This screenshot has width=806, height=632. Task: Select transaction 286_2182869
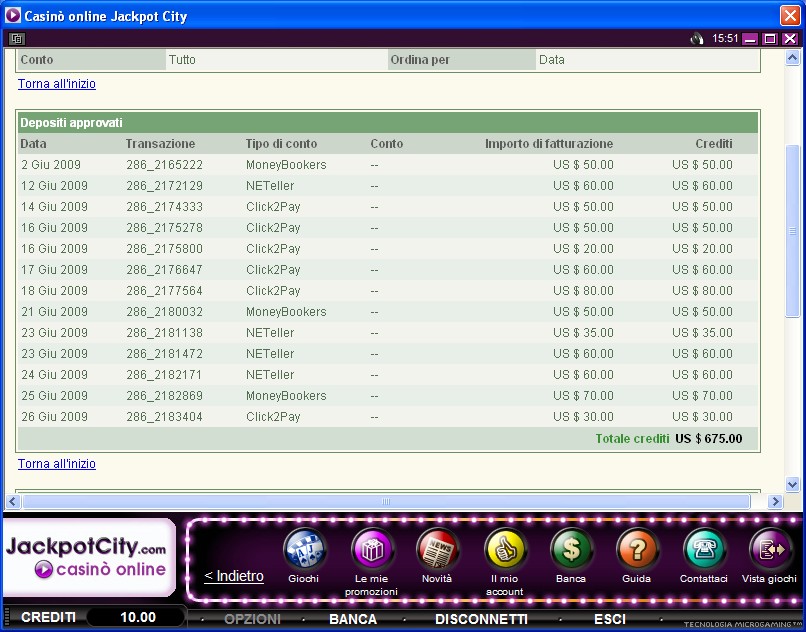point(164,395)
